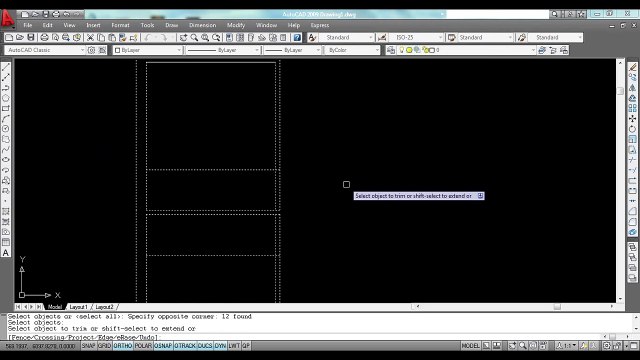Switch to the Layout2 tab
The image size is (640, 360).
[x=104, y=307]
